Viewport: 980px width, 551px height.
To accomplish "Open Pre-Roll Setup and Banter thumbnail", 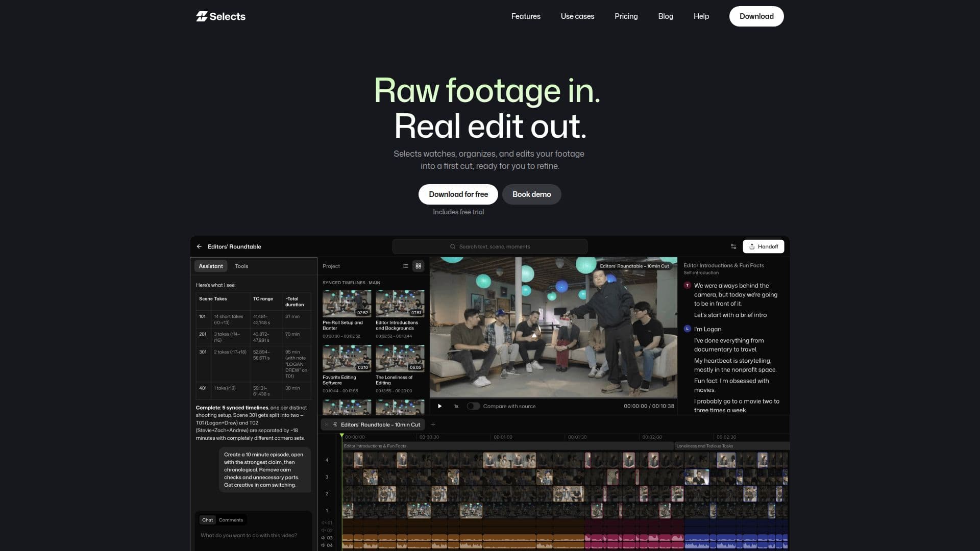I will 347,304.
